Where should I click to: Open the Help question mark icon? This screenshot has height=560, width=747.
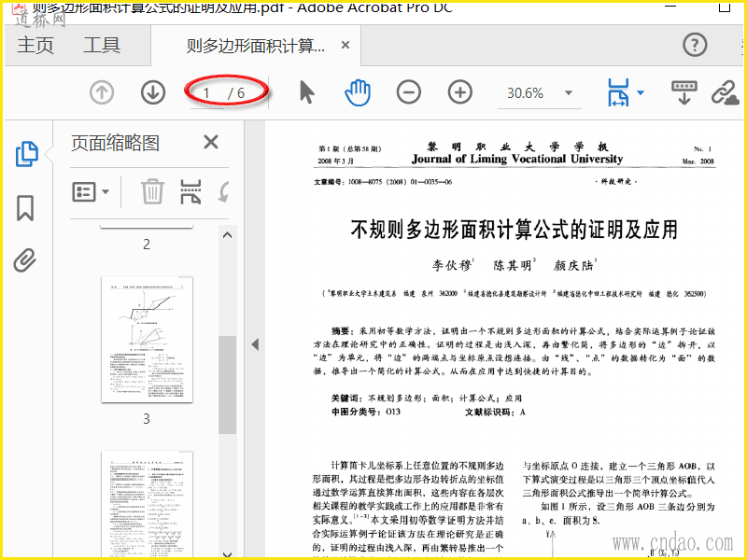click(695, 45)
